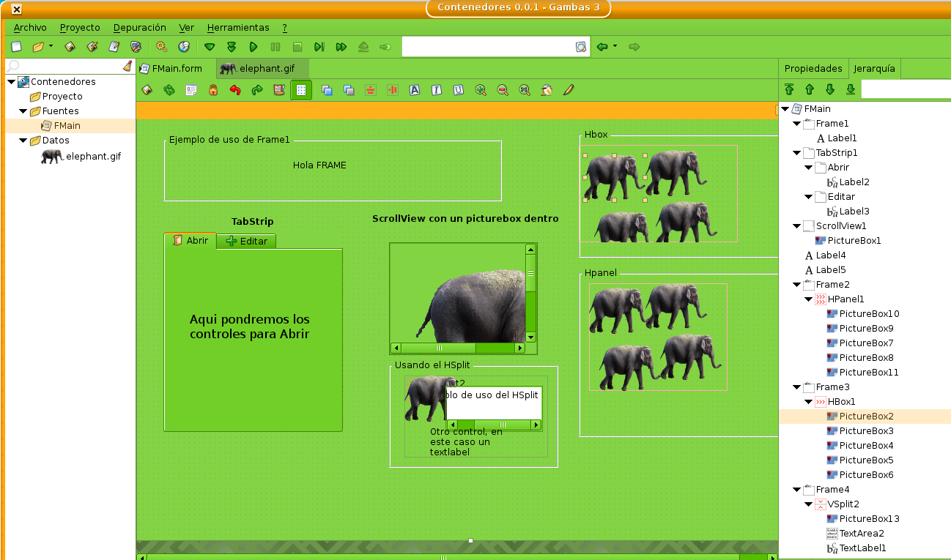
Task: Toggle underline font (U) icon
Action: click(459, 90)
